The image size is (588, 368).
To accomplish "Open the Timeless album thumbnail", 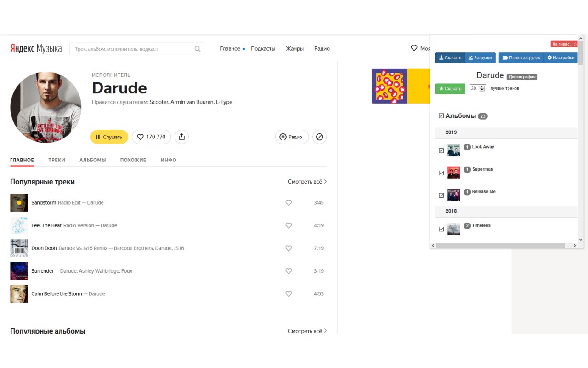I will [453, 229].
